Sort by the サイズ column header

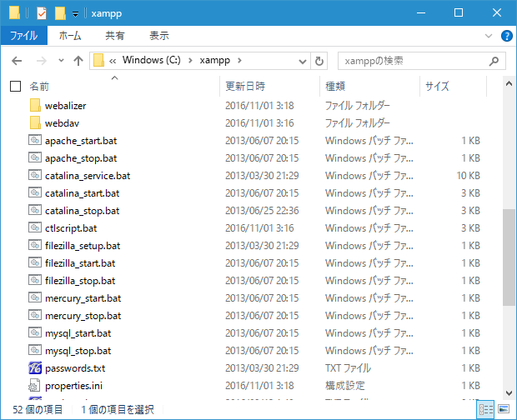point(437,87)
